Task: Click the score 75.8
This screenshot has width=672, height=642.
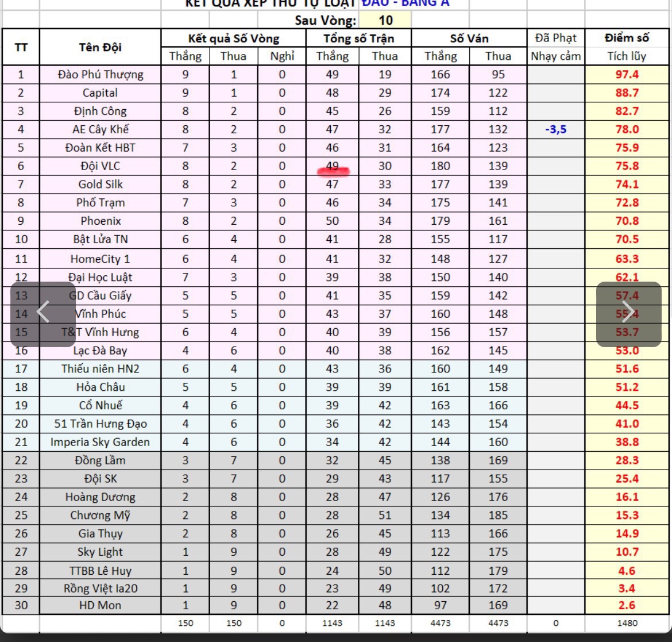Action: (627, 166)
